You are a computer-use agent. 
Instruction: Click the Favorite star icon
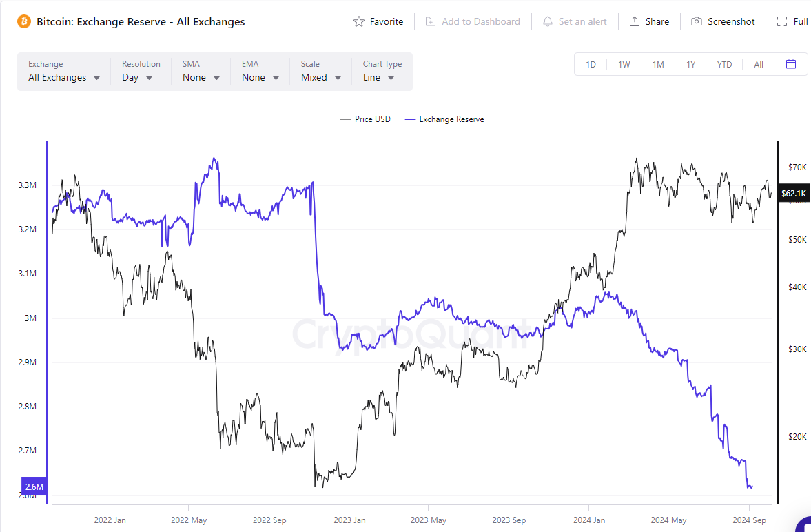click(359, 21)
